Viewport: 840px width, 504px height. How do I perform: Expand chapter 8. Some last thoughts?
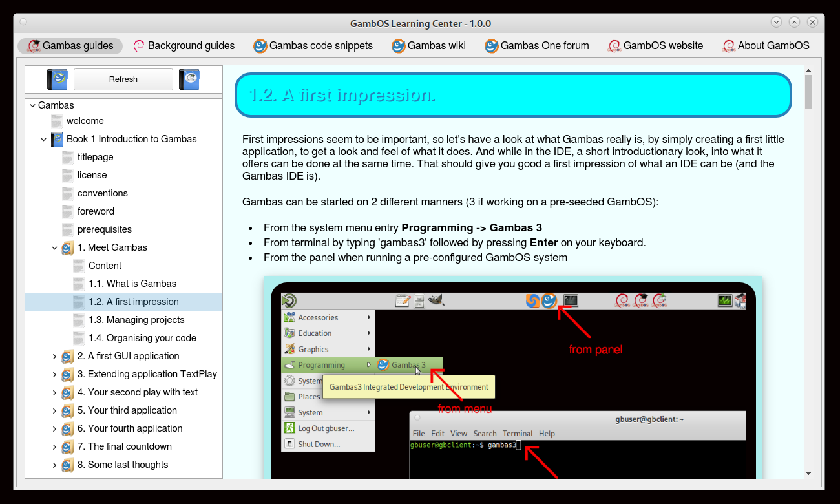[x=54, y=465]
